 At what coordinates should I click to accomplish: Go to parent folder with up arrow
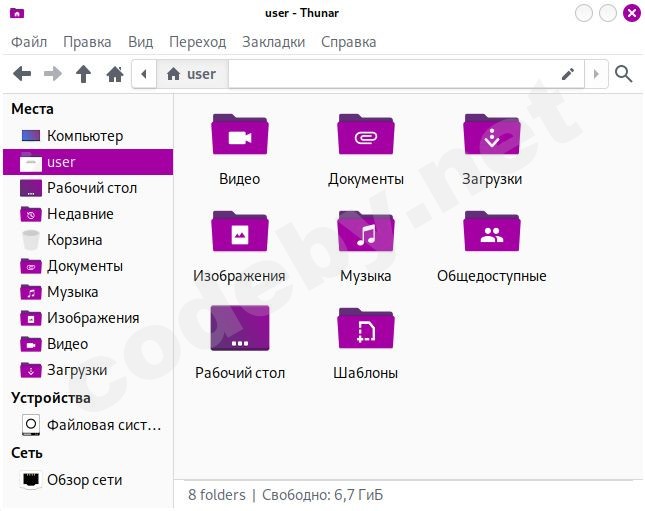click(84, 74)
